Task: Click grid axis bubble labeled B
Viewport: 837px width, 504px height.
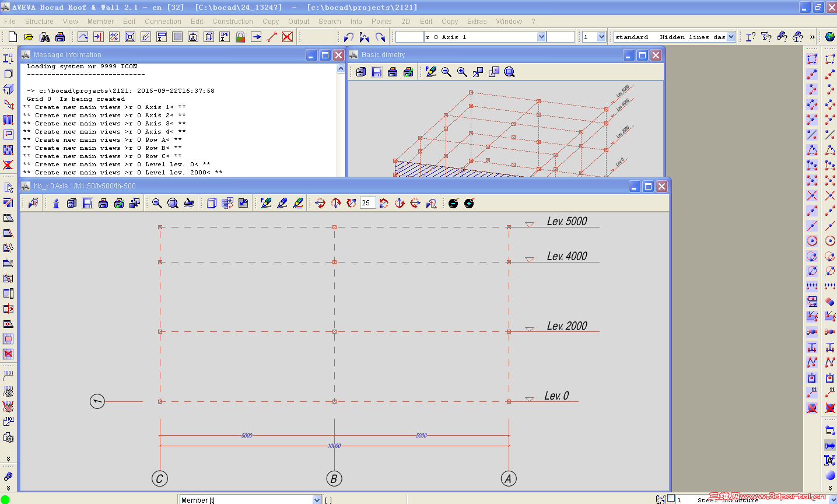Action: [x=334, y=479]
